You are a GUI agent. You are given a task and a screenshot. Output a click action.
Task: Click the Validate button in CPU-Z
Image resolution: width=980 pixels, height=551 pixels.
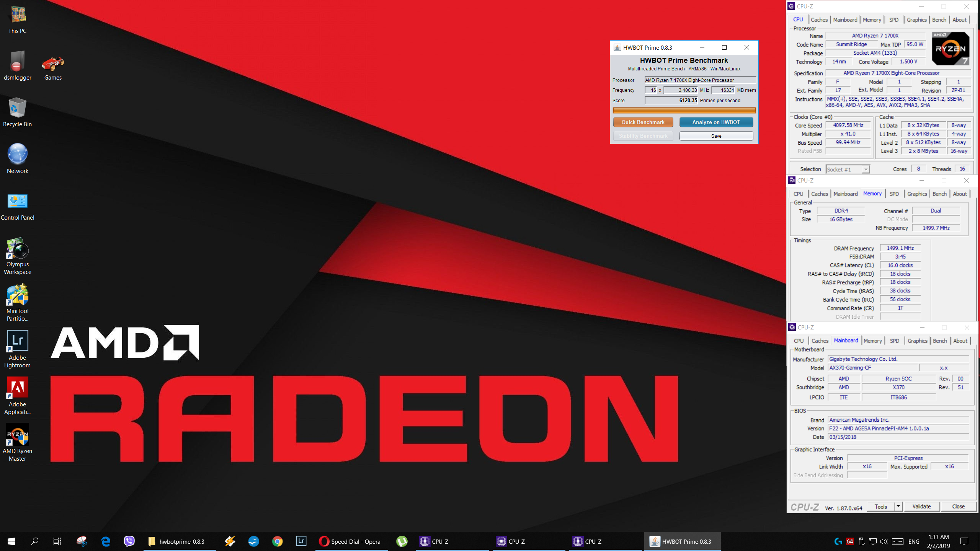click(x=921, y=507)
